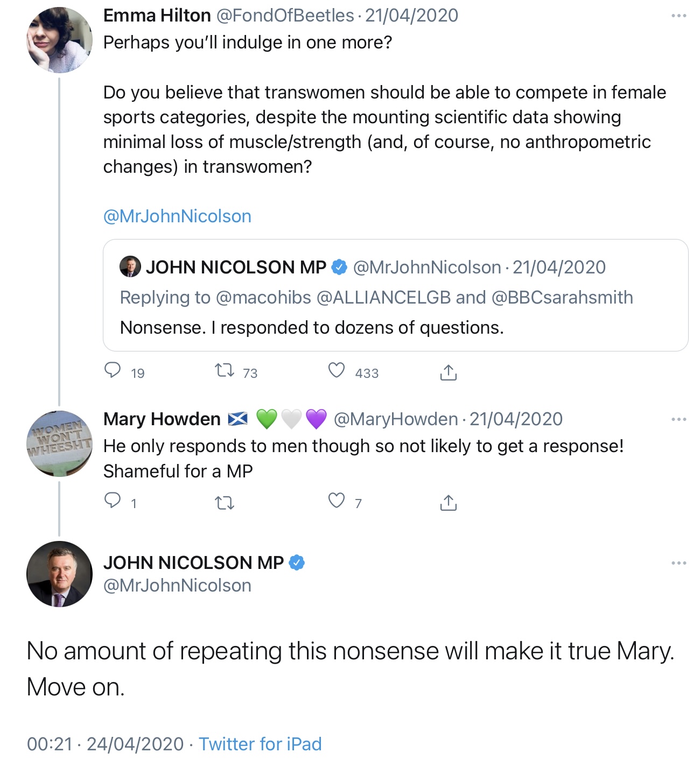The image size is (700, 760).
Task: Retweet Mary Howden's tweet
Action: pyautogui.click(x=224, y=503)
